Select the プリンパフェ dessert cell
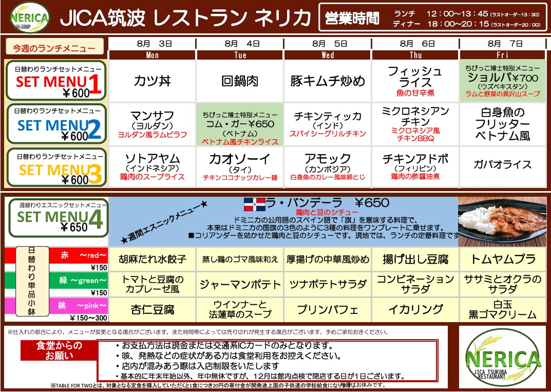This screenshot has width=551, height=392. (x=328, y=309)
